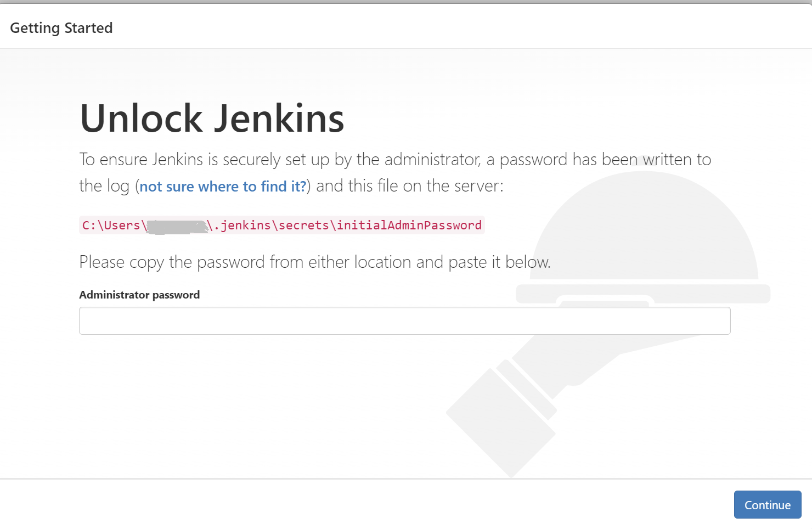Click the 'Unlock Jenkins' heading
The width and height of the screenshot is (812, 529).
(x=212, y=118)
